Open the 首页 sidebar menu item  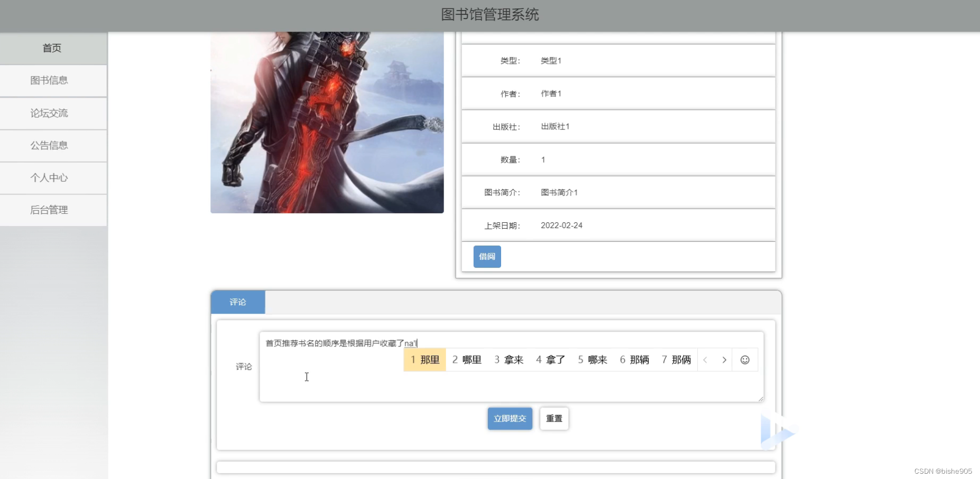tap(53, 48)
